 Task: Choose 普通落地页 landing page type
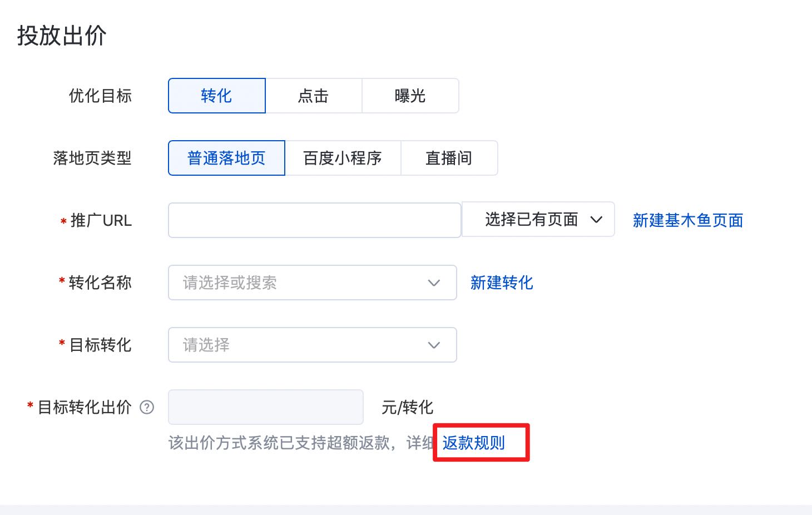pyautogui.click(x=226, y=158)
